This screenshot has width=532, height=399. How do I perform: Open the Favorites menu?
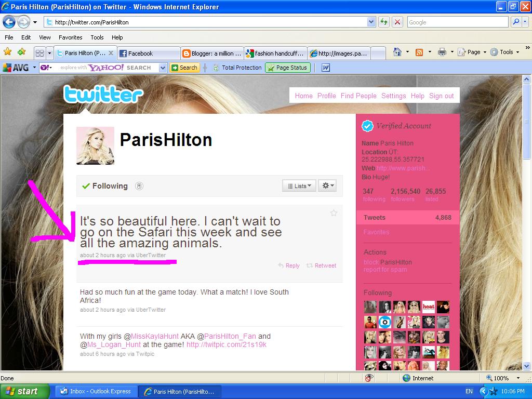[x=71, y=37]
